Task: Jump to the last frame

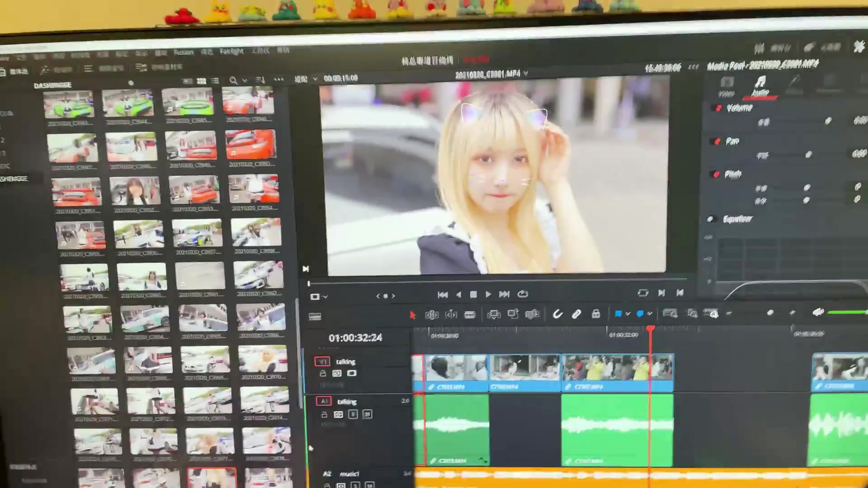Action: pyautogui.click(x=504, y=294)
